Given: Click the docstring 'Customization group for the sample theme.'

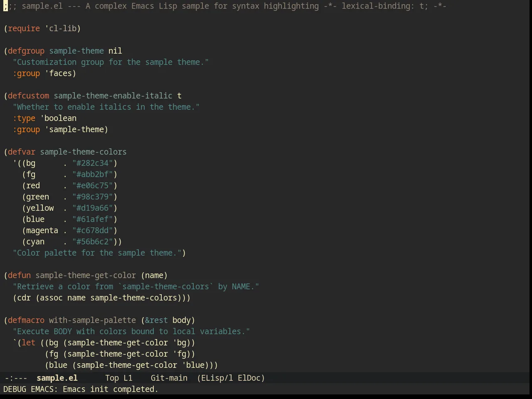Looking at the screenshot, I should click(111, 62).
